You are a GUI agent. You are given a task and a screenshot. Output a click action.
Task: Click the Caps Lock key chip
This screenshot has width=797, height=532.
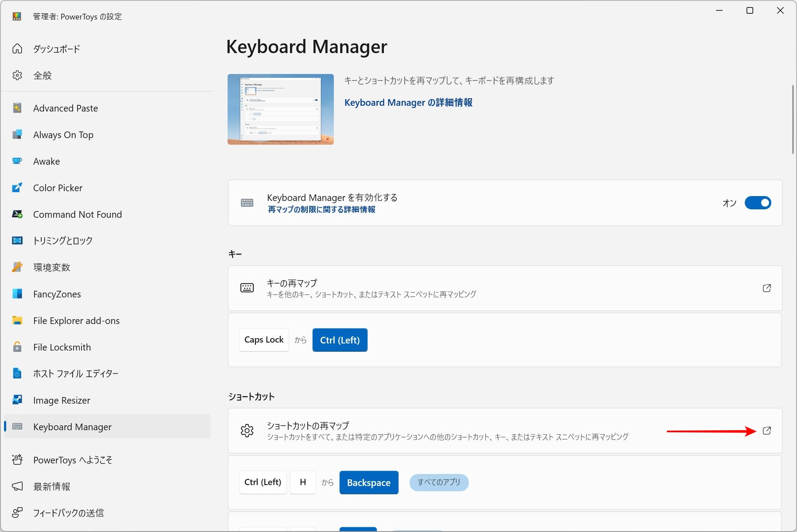tap(264, 340)
